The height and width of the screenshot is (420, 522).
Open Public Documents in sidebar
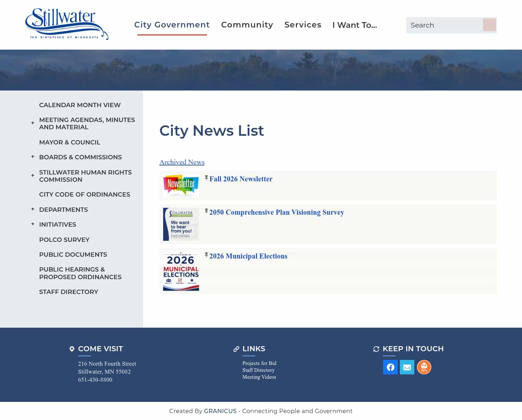click(x=73, y=255)
